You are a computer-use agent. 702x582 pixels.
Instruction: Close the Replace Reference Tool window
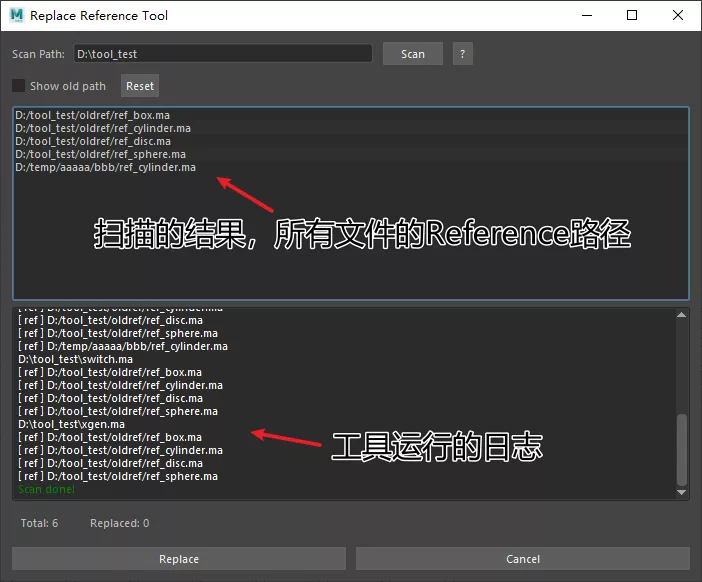point(678,15)
